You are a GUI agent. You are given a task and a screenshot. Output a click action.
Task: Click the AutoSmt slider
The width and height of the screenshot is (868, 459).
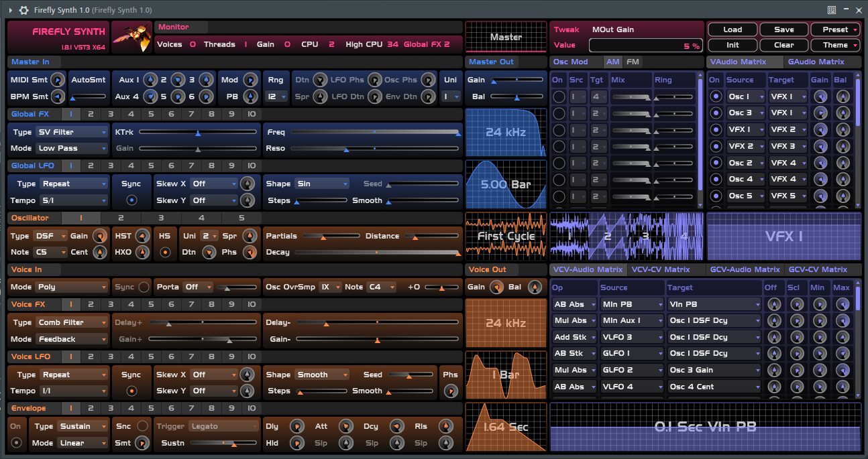tap(89, 97)
